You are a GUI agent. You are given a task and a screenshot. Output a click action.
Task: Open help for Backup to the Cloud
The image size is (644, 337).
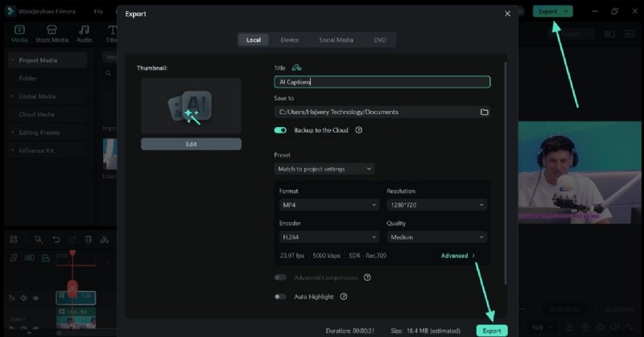(358, 130)
